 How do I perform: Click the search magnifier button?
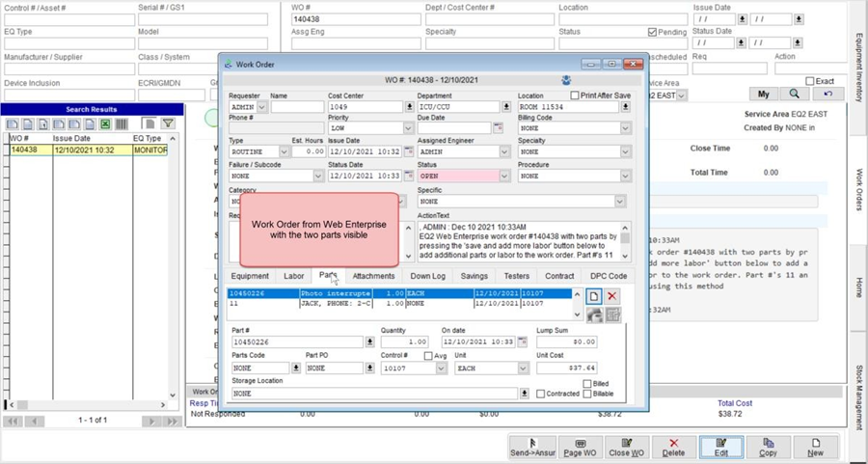[794, 94]
